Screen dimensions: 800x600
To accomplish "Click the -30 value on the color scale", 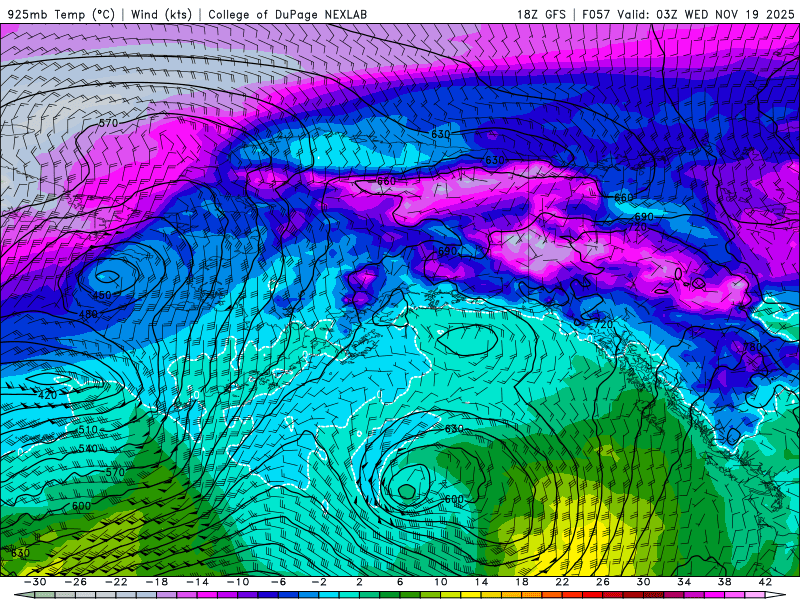I will (35, 582).
